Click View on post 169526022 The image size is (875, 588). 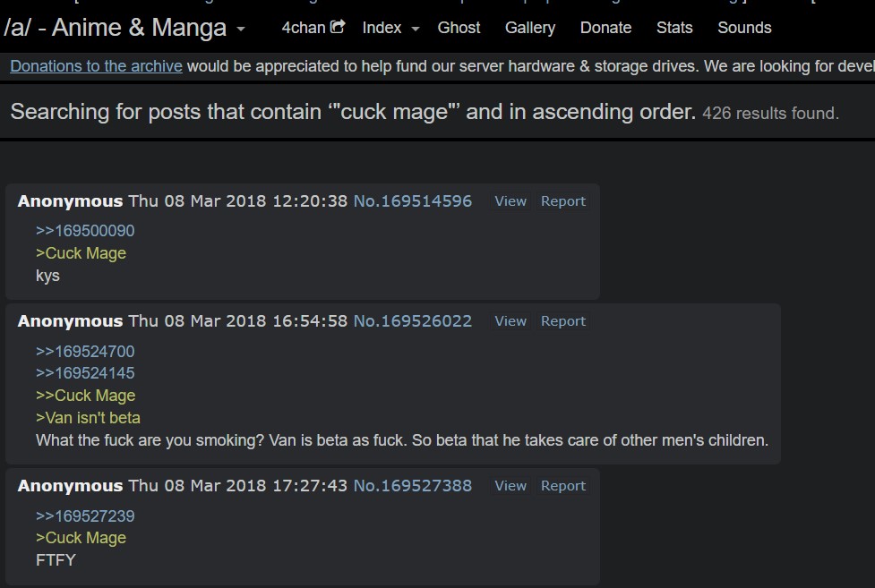pyautogui.click(x=510, y=320)
